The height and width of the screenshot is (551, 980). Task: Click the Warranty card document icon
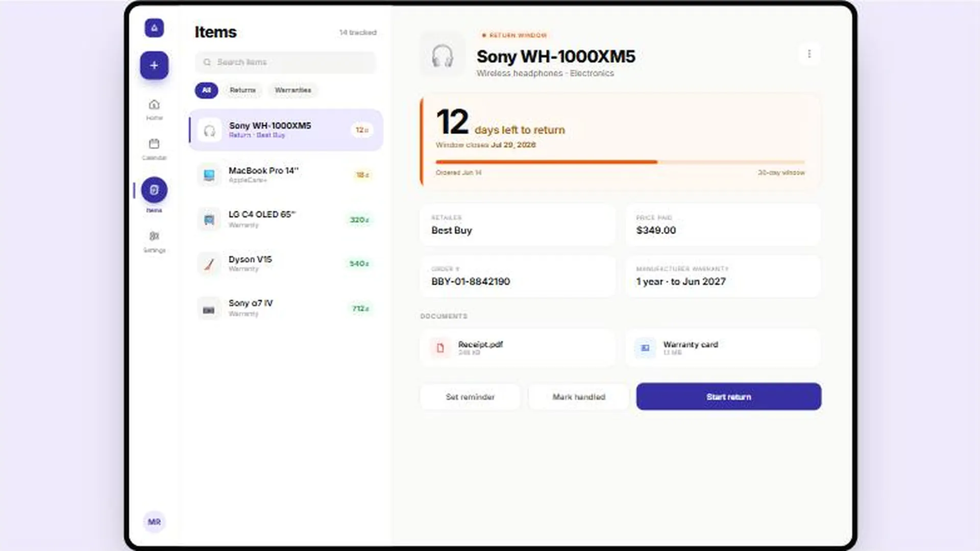click(x=645, y=348)
